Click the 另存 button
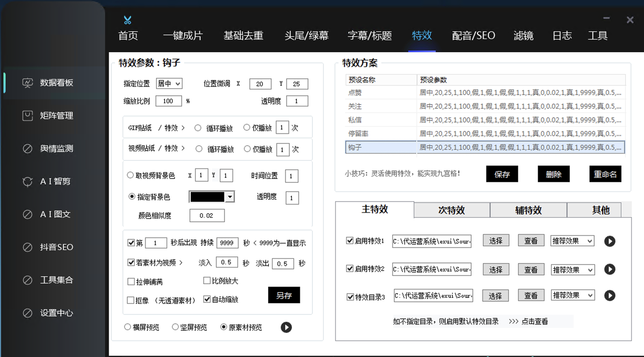644x357 pixels. tap(284, 295)
